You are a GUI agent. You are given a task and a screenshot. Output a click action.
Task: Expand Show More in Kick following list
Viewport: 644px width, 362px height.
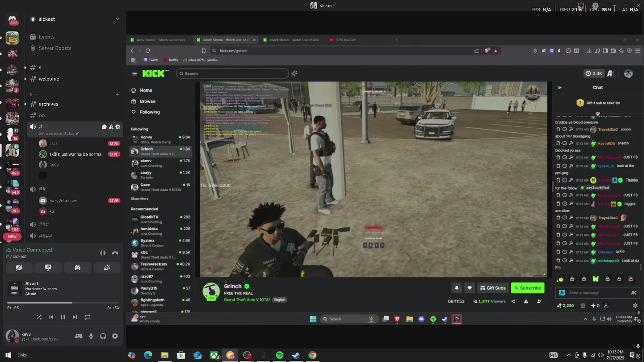140,199
